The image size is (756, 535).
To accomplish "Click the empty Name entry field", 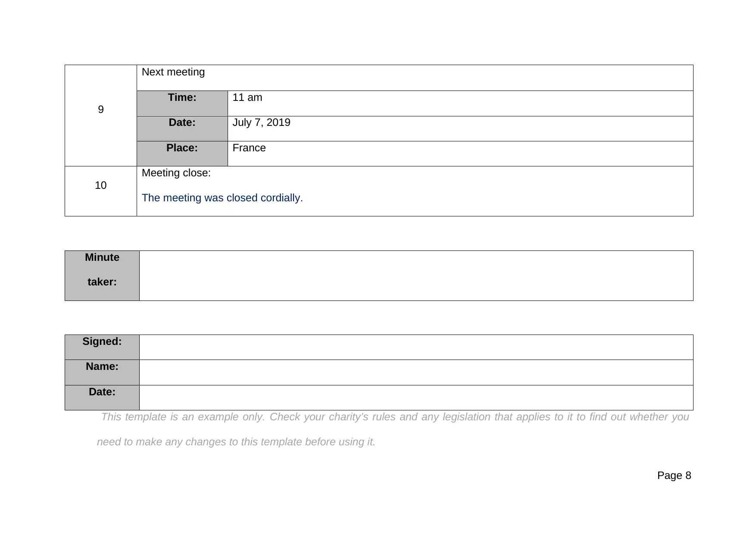I will click(416, 372).
